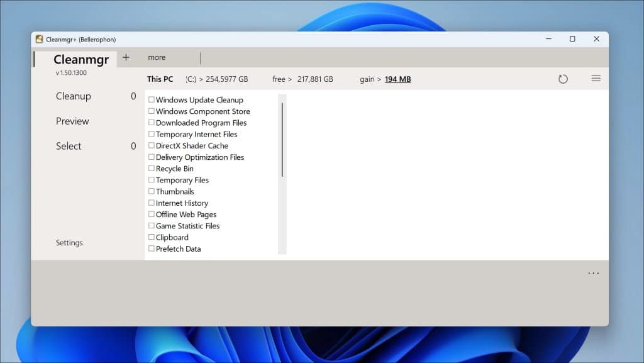Viewport: 644px width, 363px height.
Task: Close the Cleanmgr+ window
Action: coord(596,39)
